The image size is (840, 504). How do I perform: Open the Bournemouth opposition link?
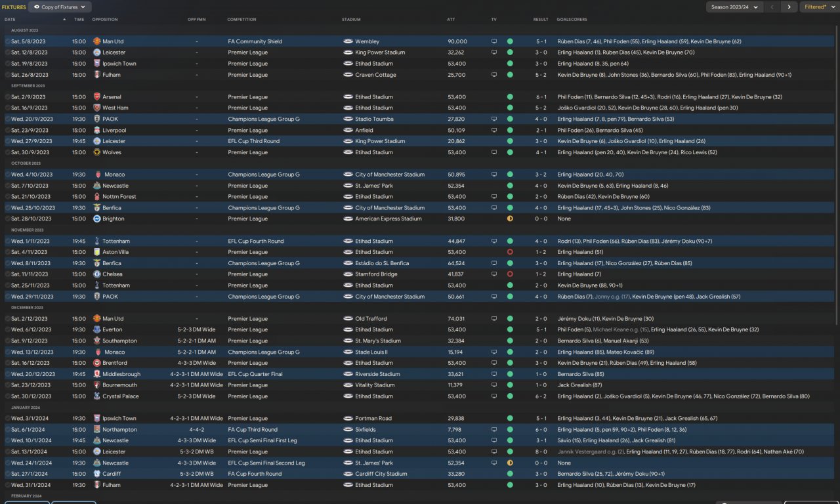(x=120, y=385)
